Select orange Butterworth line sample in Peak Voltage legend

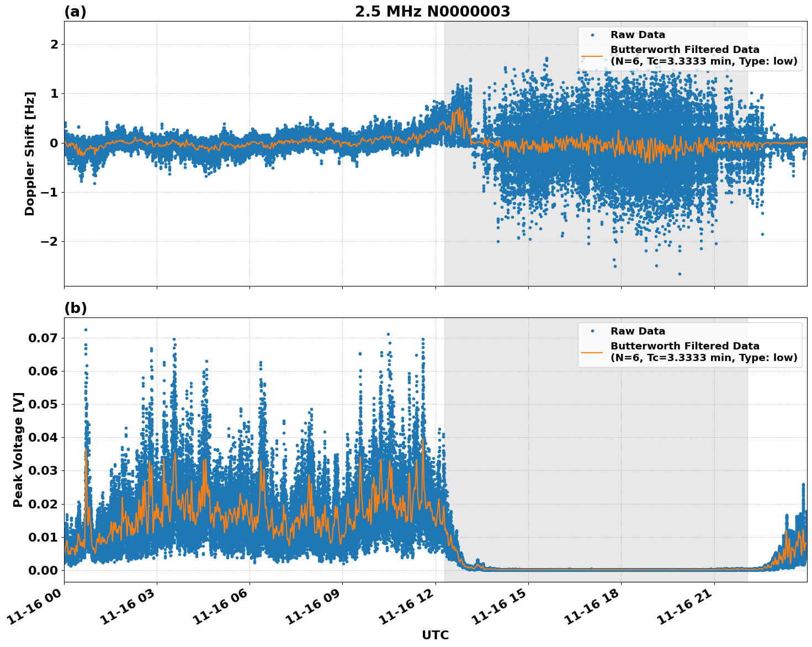[x=592, y=352]
